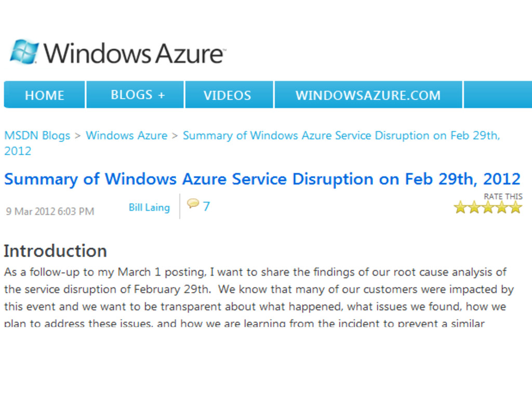Give the post a three-star rating
532x399 pixels.
click(488, 208)
